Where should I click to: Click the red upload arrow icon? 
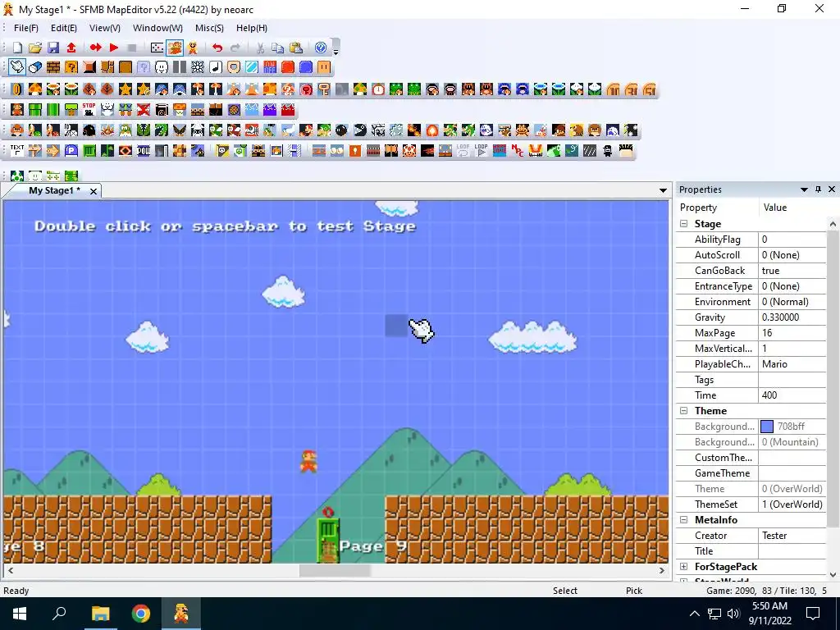pyautogui.click(x=71, y=48)
